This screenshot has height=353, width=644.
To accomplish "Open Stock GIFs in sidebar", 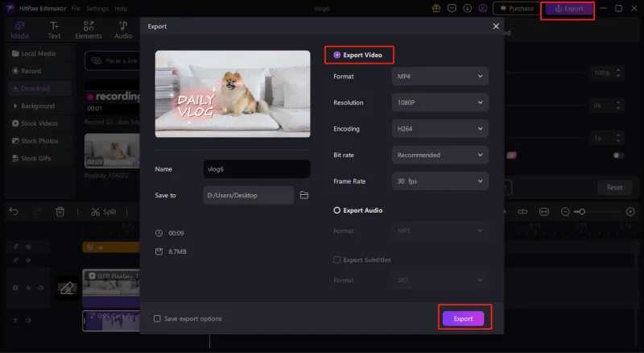I will point(39,159).
